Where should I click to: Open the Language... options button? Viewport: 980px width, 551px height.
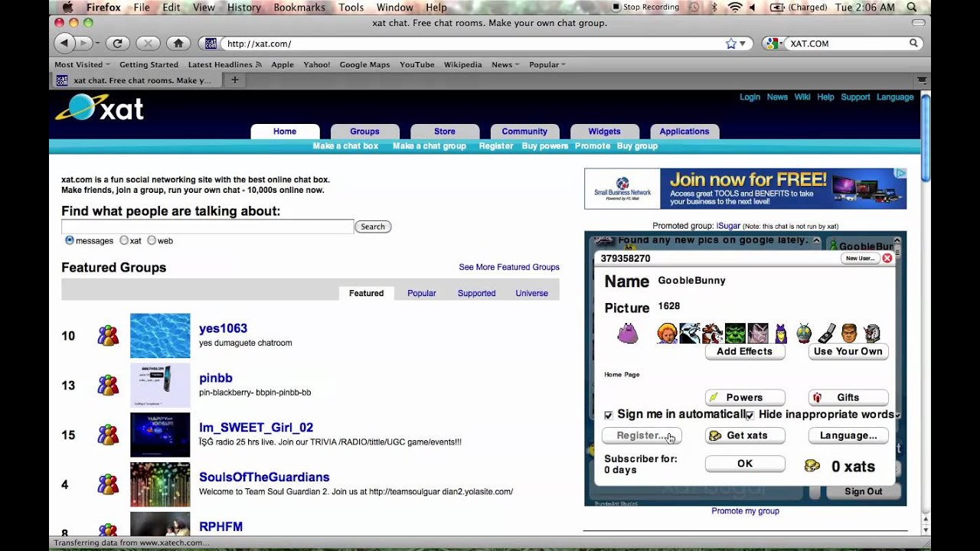tap(848, 435)
